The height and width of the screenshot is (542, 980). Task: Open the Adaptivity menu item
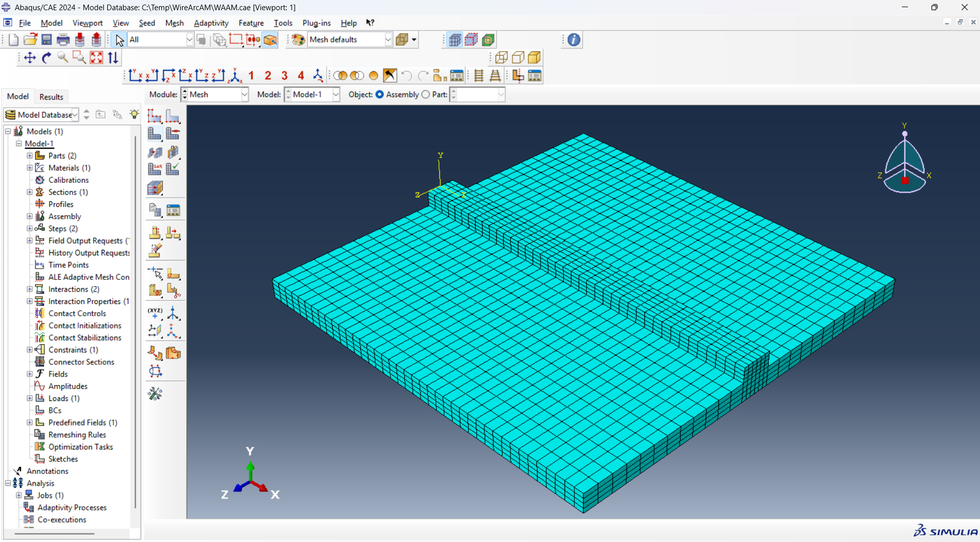tap(211, 23)
